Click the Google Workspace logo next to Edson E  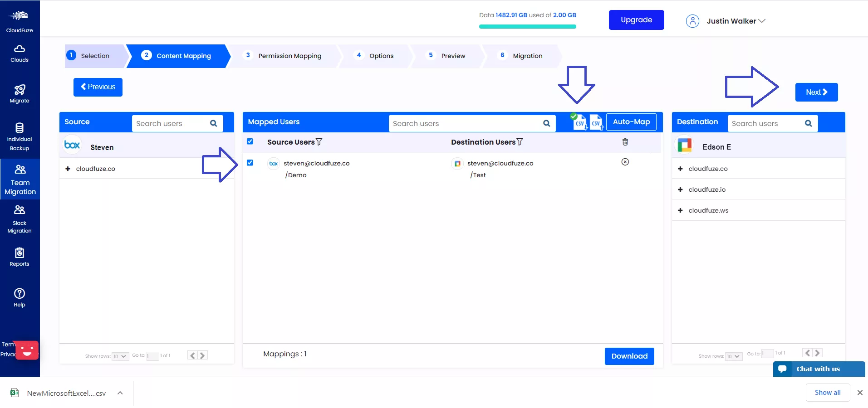685,145
